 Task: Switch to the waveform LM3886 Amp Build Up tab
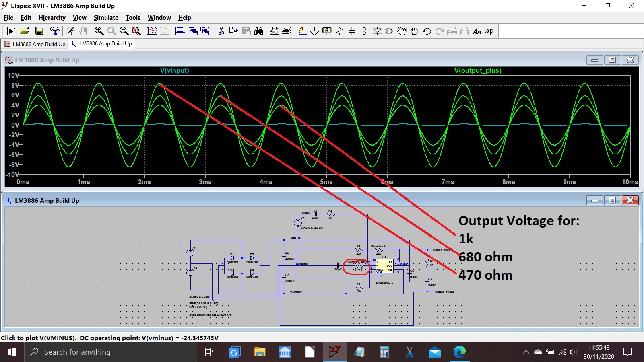(x=35, y=44)
